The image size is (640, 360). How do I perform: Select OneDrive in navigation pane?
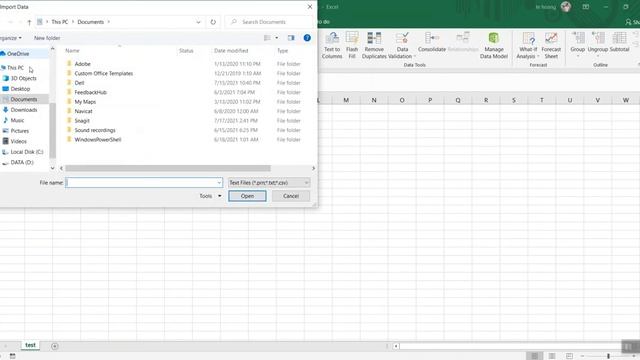(x=18, y=53)
